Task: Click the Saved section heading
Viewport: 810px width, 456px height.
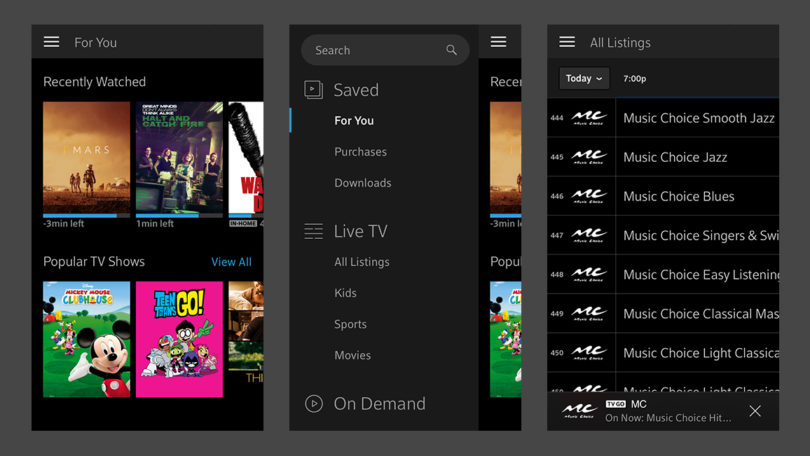Action: (x=356, y=90)
